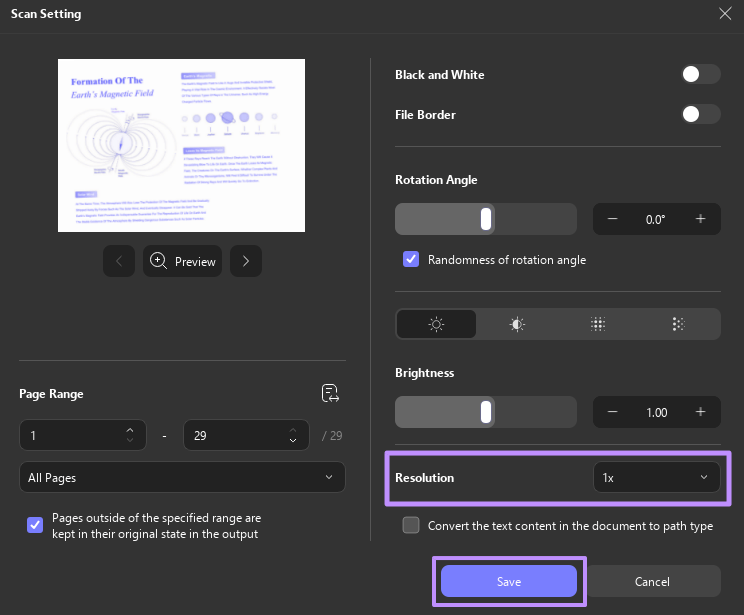Image resolution: width=744 pixels, height=615 pixels.
Task: Click the page range swap icon
Action: point(331,393)
